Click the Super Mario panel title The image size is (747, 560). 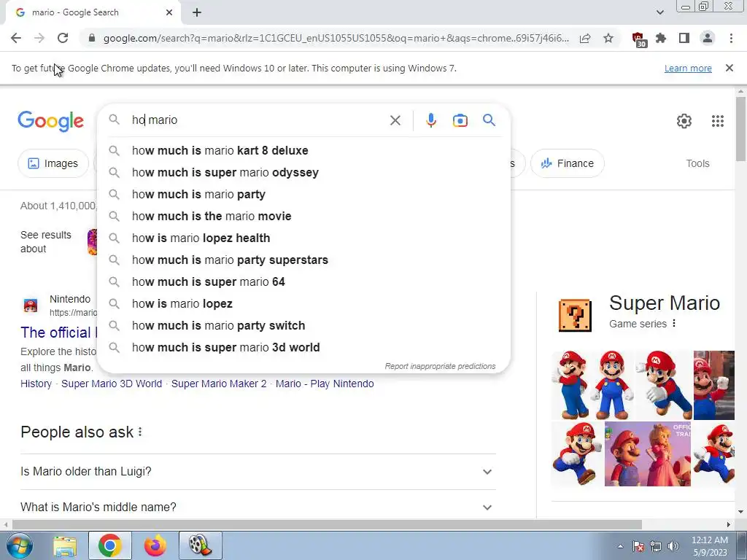pyautogui.click(x=664, y=303)
